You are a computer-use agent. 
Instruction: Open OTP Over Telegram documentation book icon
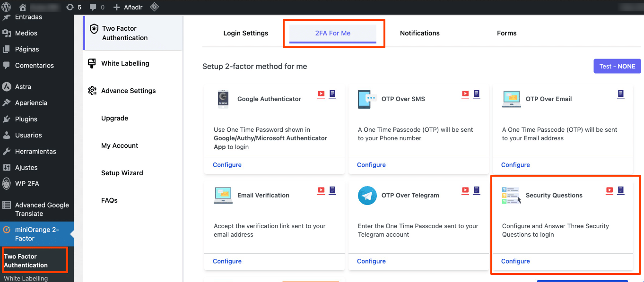477,190
